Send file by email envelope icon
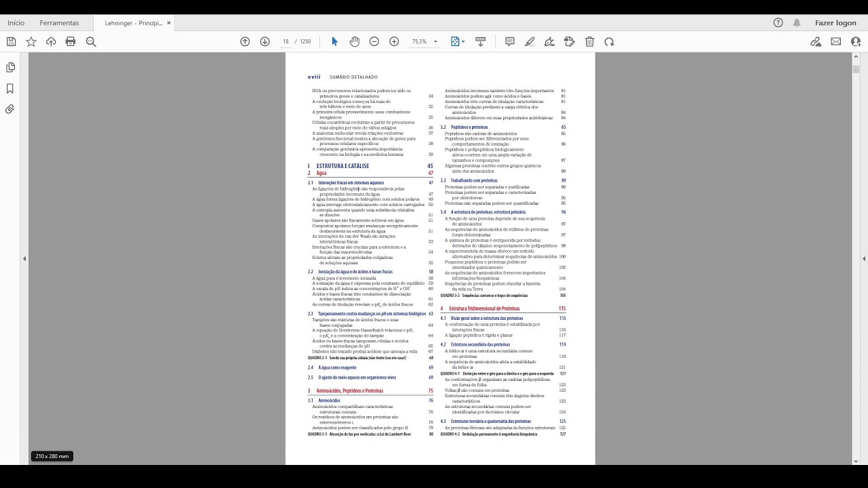The image size is (868, 488). tap(836, 41)
